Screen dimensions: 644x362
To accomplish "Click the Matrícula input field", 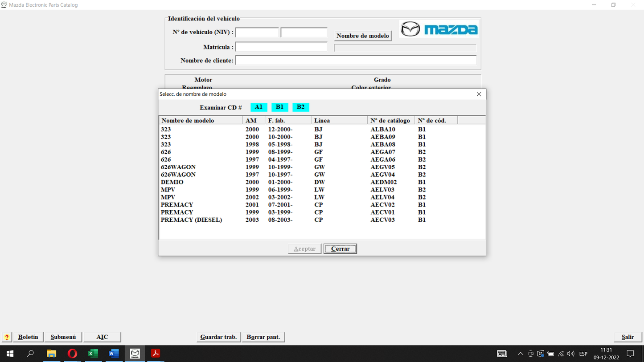I will point(281,47).
